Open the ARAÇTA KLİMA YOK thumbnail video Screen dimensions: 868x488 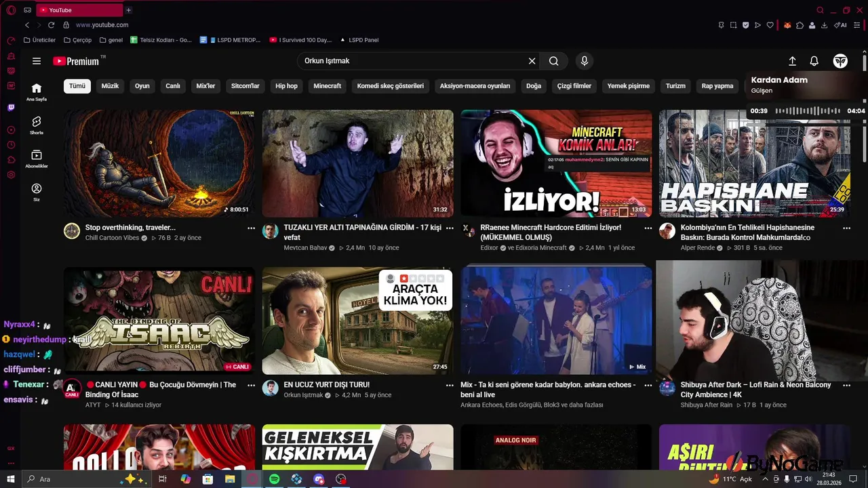(357, 321)
